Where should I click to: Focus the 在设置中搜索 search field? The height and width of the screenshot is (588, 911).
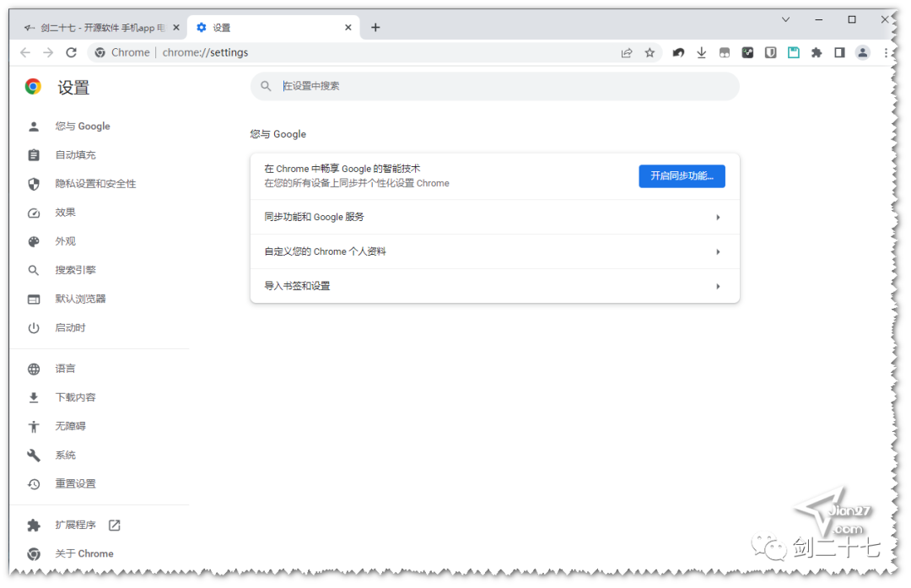point(495,86)
